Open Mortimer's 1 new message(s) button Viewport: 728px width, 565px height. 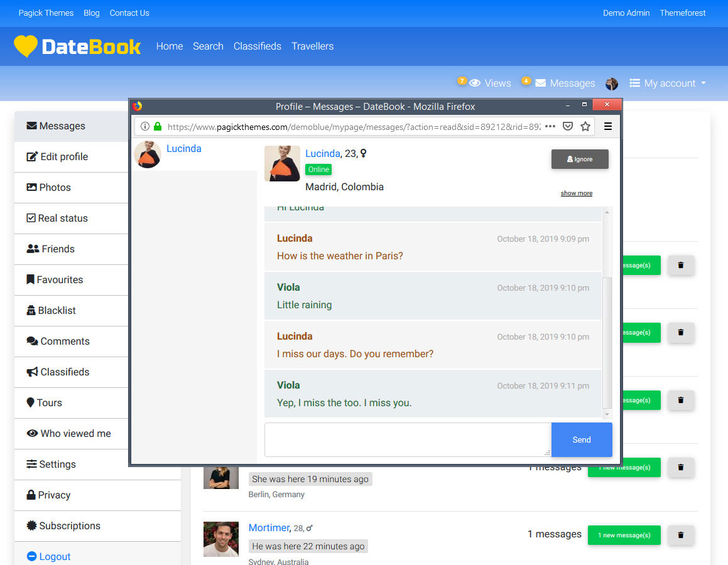pyautogui.click(x=624, y=535)
